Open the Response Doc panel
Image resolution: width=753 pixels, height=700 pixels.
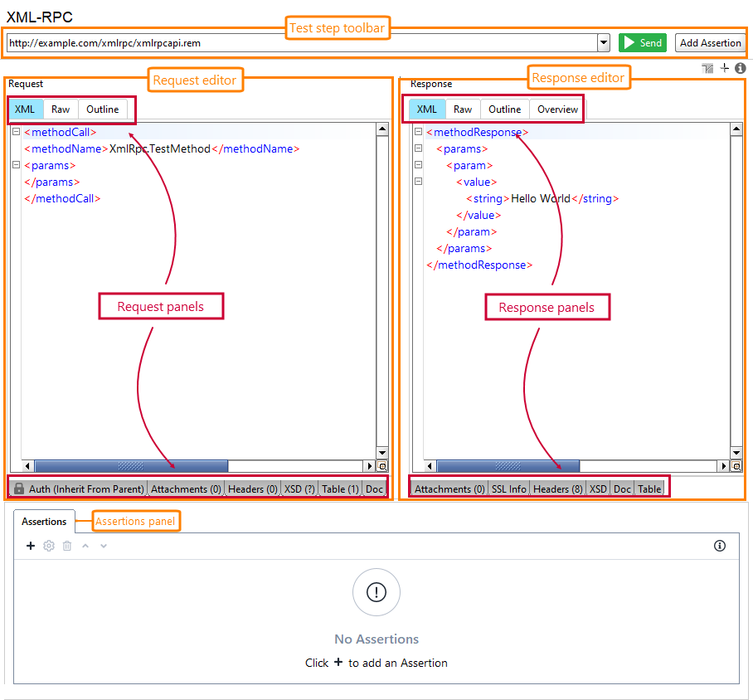[x=622, y=489]
